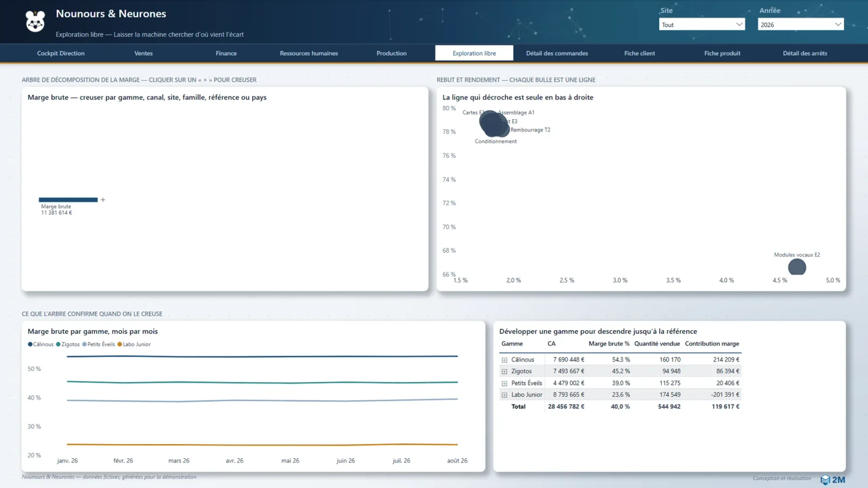This screenshot has height=488, width=868.
Task: Open Détail des commandes tab
Action: (557, 53)
